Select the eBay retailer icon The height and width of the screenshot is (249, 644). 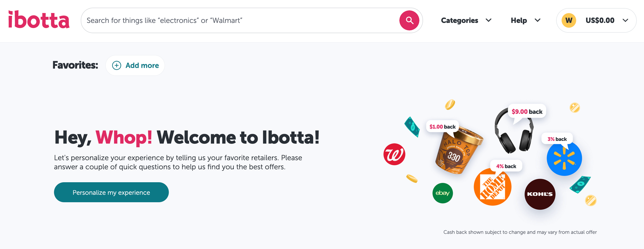point(442,193)
